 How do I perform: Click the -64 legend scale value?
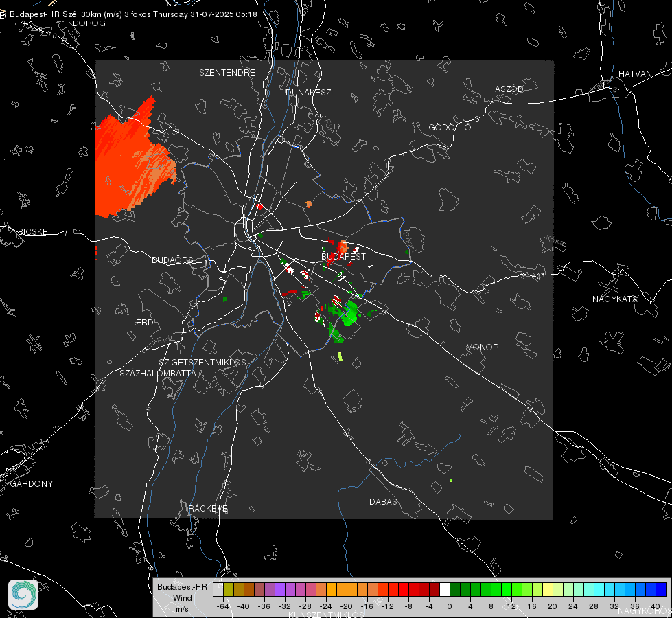tap(222, 606)
